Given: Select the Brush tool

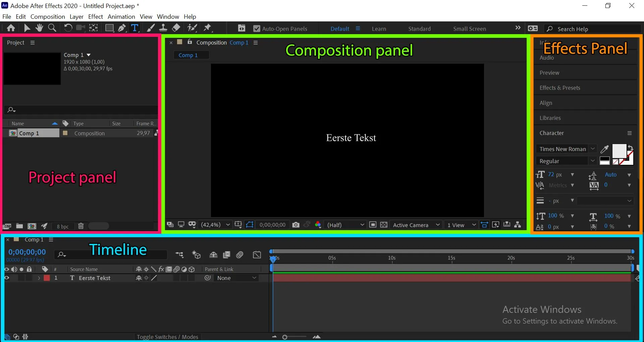Looking at the screenshot, I should click(x=151, y=28).
